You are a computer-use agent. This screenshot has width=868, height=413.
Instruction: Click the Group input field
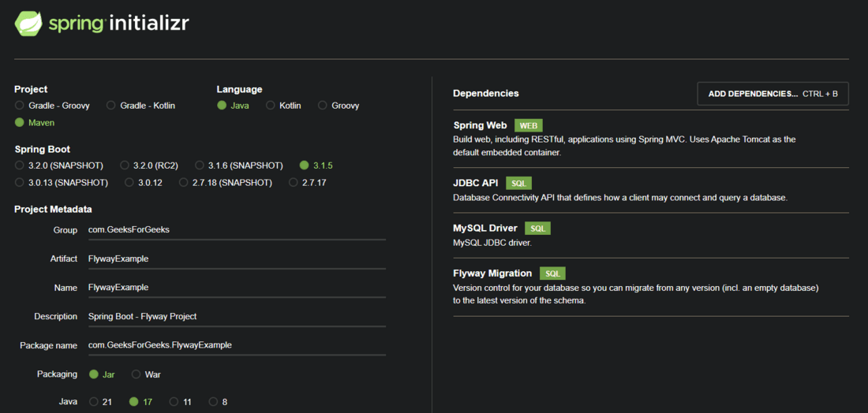point(237,230)
